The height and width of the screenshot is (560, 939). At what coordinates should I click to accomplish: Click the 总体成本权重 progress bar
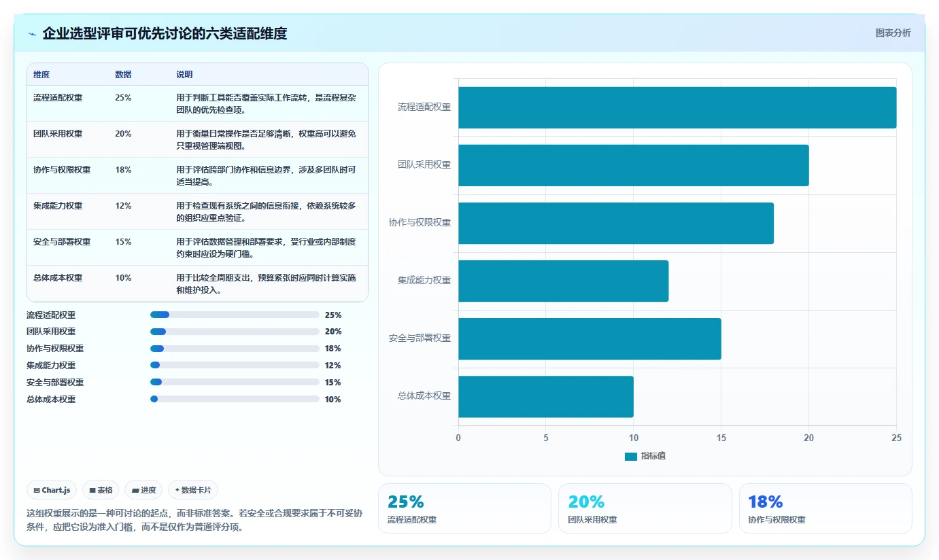coord(235,400)
